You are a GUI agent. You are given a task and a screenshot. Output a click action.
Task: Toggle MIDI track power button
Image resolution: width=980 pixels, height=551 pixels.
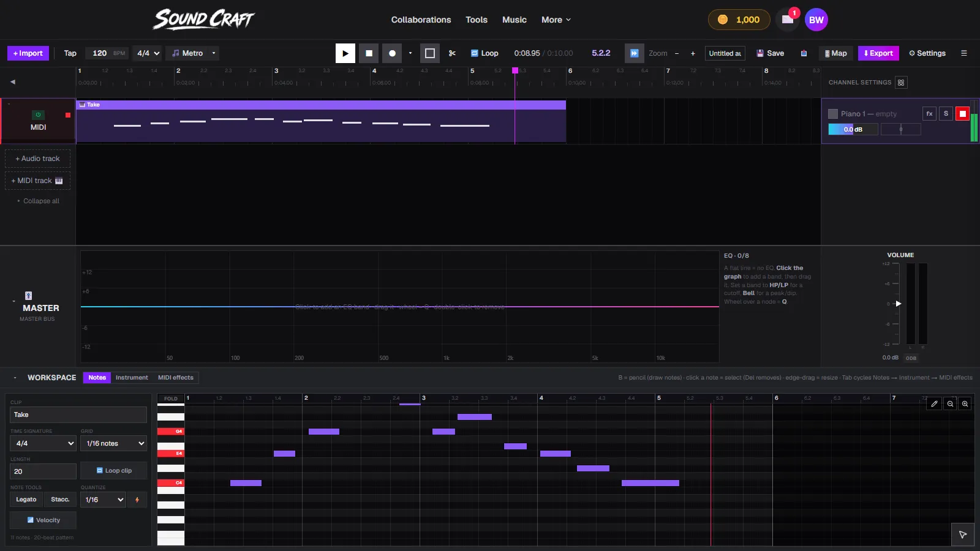(x=38, y=114)
